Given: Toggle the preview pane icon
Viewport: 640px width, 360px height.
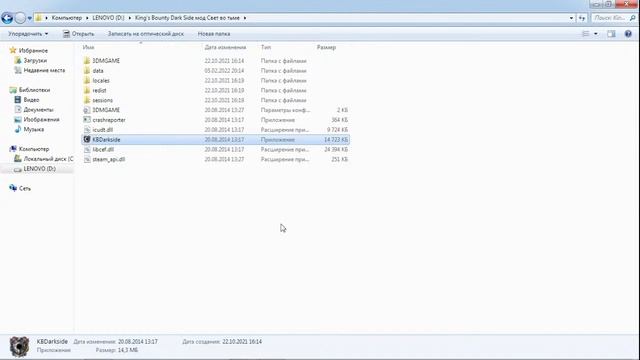Looking at the screenshot, I should coord(611,34).
